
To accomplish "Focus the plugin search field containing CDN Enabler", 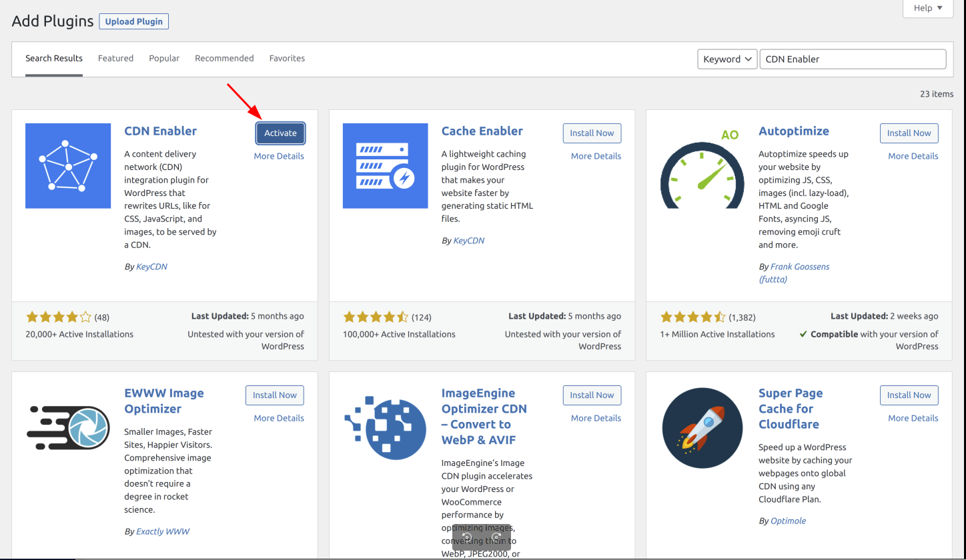I will click(x=852, y=59).
